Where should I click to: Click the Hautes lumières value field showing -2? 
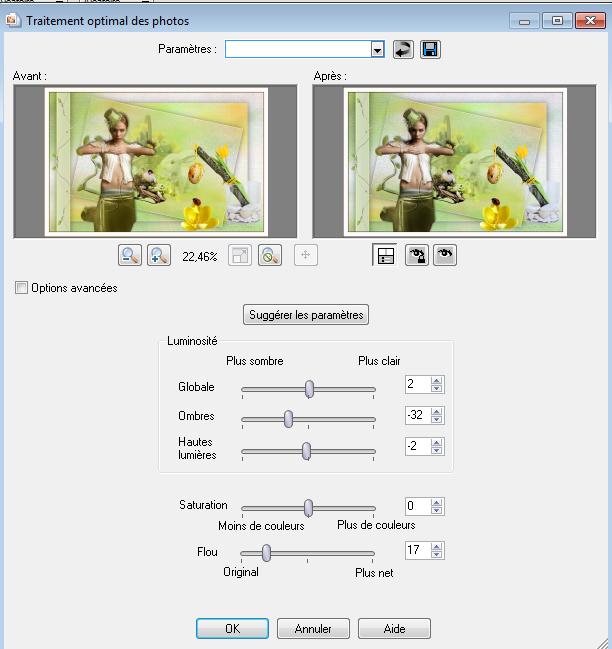(418, 446)
